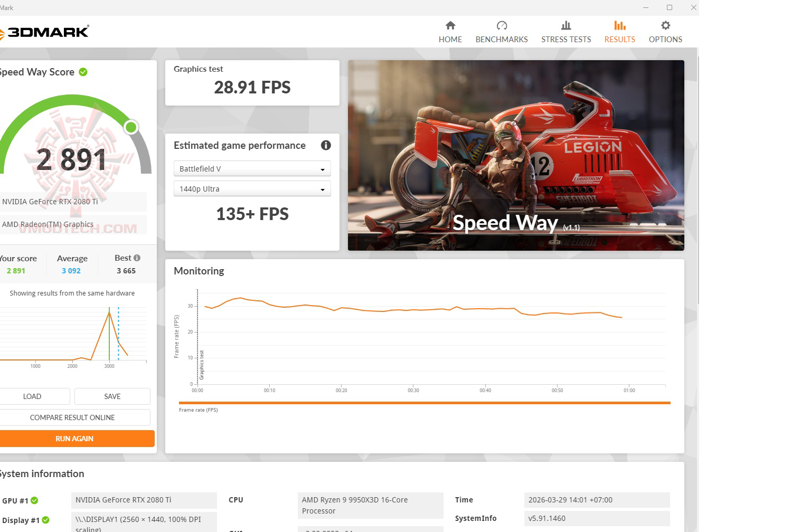The image size is (811, 532).
Task: Minimize the 3DMark window
Action: tap(646, 7)
